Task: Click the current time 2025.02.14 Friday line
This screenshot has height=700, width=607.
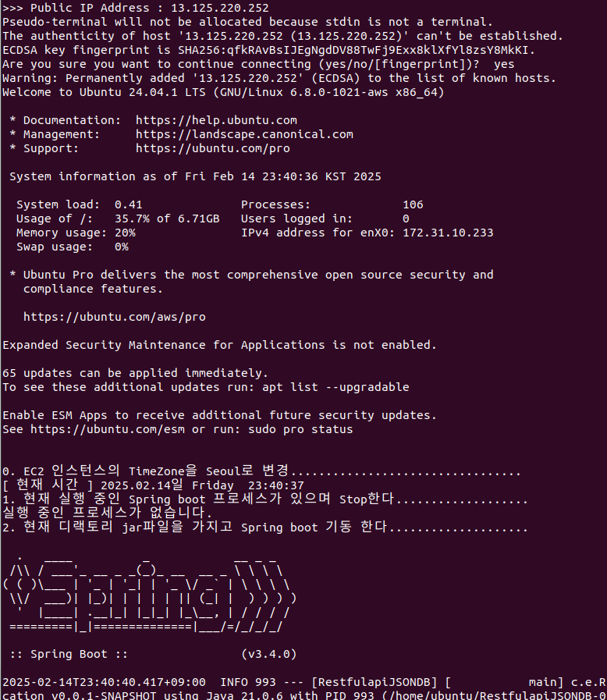Action: pos(153,485)
